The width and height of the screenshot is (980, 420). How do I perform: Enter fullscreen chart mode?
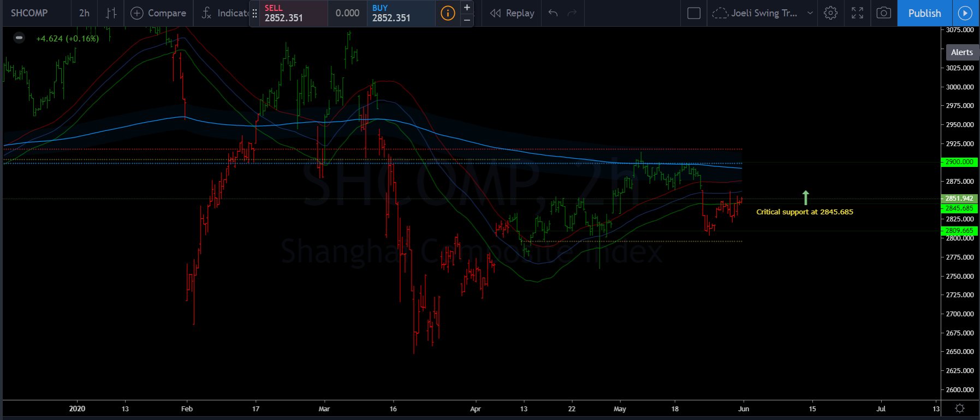coord(857,13)
